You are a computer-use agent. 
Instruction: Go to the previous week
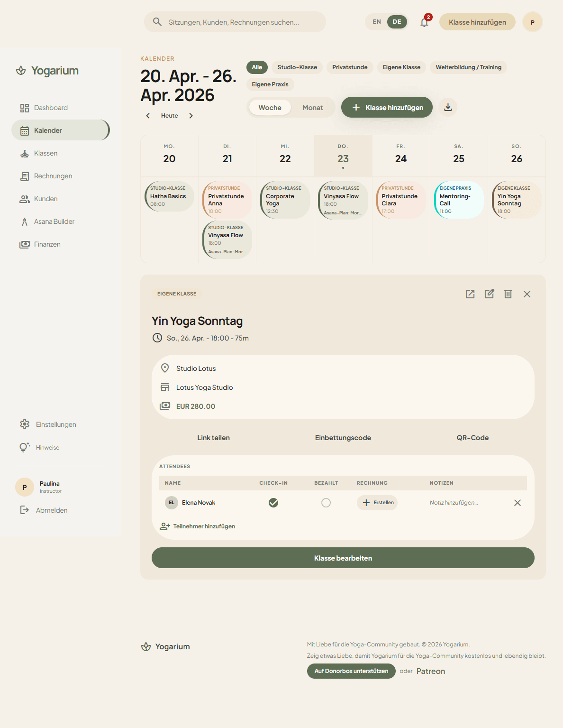tap(147, 115)
